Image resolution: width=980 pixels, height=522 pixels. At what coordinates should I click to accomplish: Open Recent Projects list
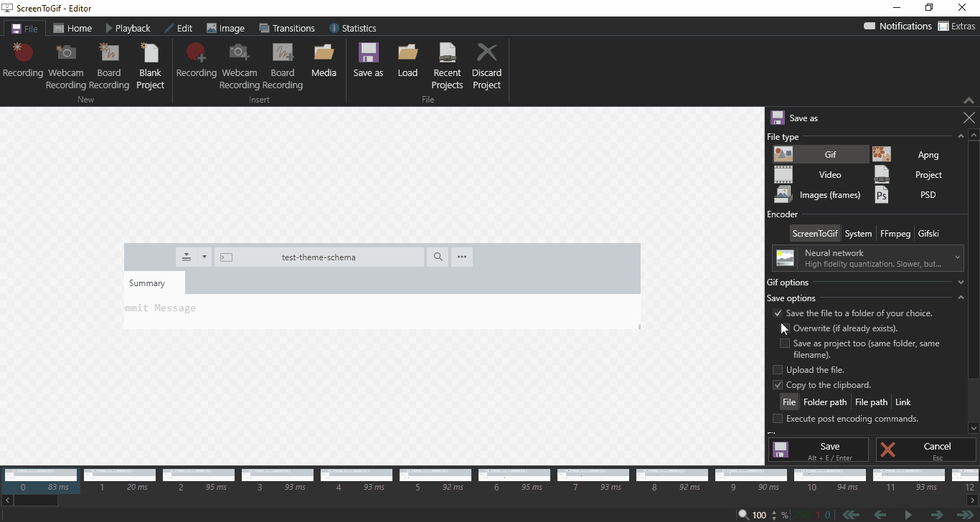[x=447, y=66]
